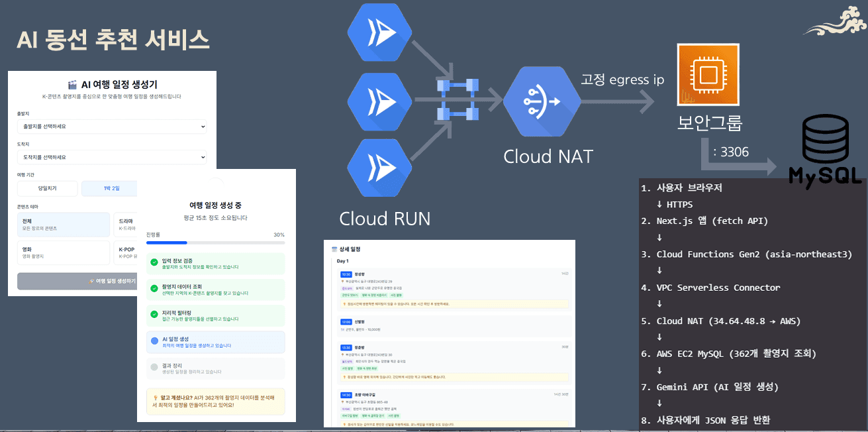The image size is (868, 432).
Task: Click the green check next to 입력 정보 검증
Action: [x=154, y=263]
